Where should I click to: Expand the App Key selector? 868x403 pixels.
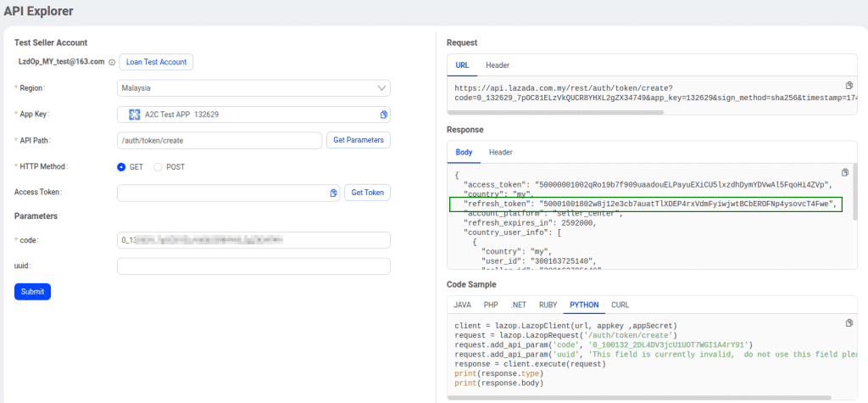click(x=253, y=115)
